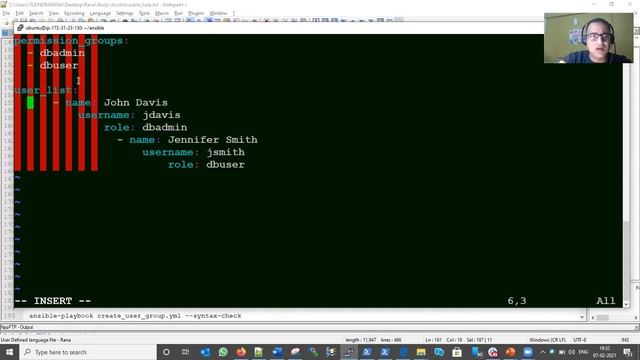Click the terminal scrollbar down arrow
Viewport: 640px width, 360px height.
tap(627, 304)
